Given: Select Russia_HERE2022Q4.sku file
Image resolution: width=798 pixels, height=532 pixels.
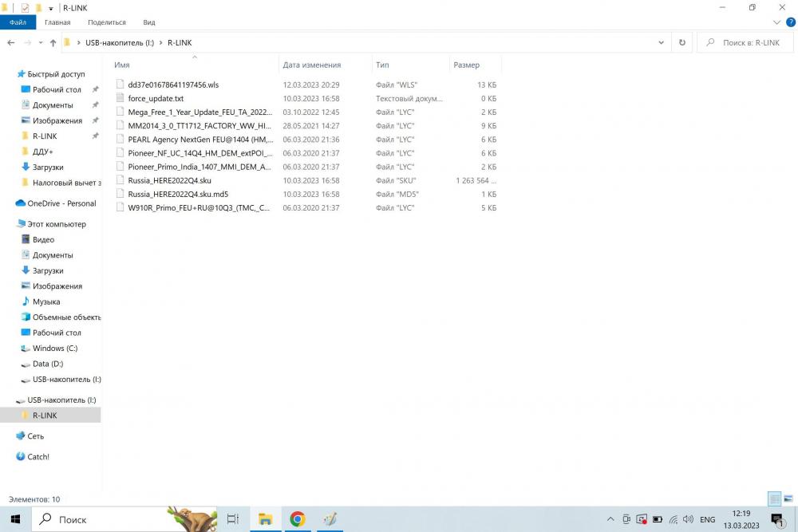Looking at the screenshot, I should point(169,180).
